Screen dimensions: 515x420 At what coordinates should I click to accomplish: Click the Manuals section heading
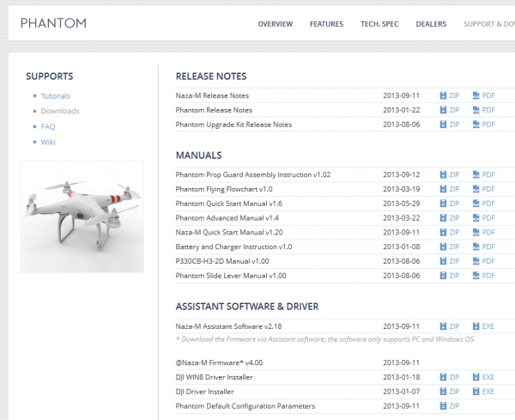pyautogui.click(x=199, y=155)
